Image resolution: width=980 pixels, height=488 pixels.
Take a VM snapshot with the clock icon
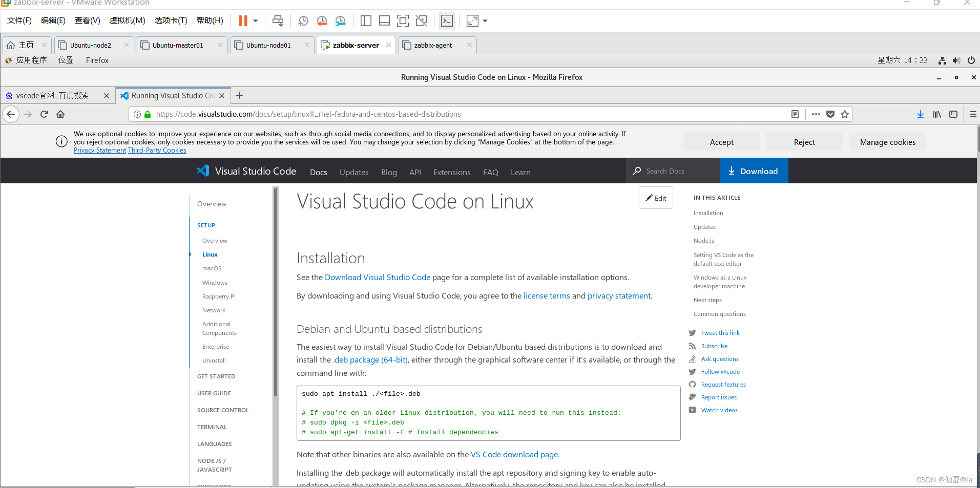[303, 21]
